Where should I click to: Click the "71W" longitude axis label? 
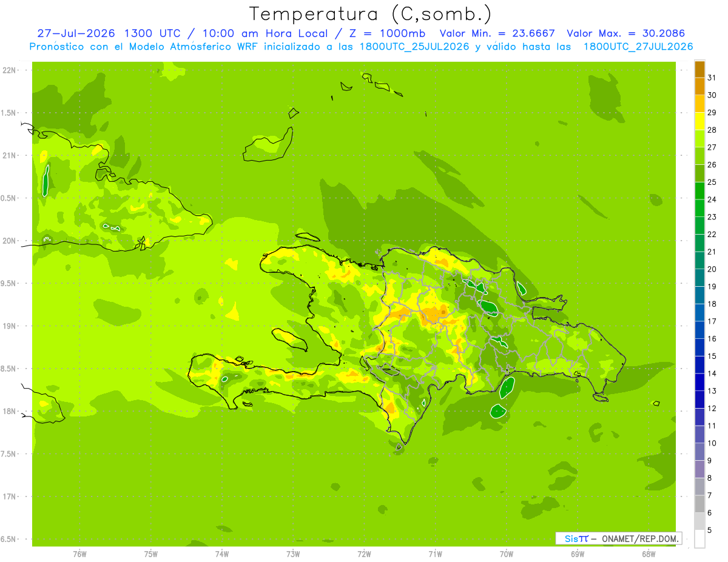pyautogui.click(x=435, y=554)
